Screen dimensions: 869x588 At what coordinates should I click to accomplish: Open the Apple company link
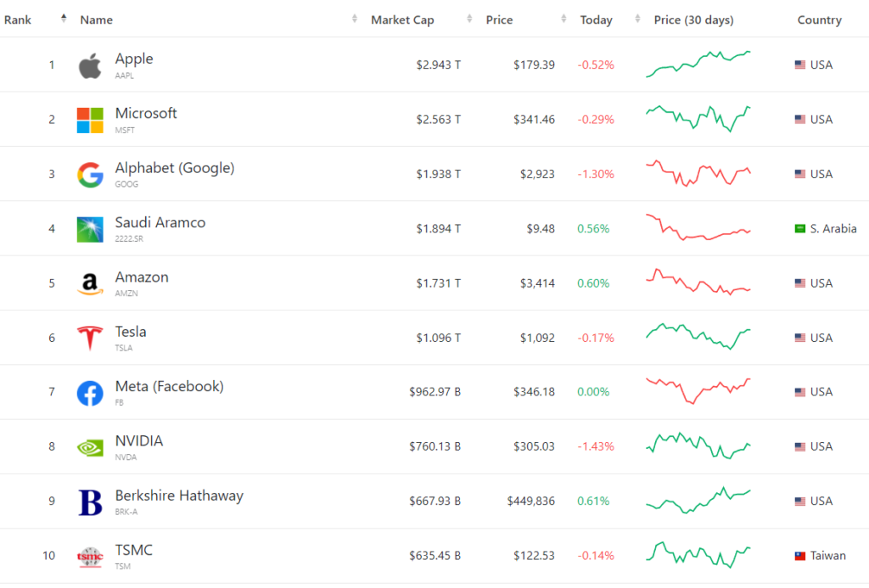[134, 59]
